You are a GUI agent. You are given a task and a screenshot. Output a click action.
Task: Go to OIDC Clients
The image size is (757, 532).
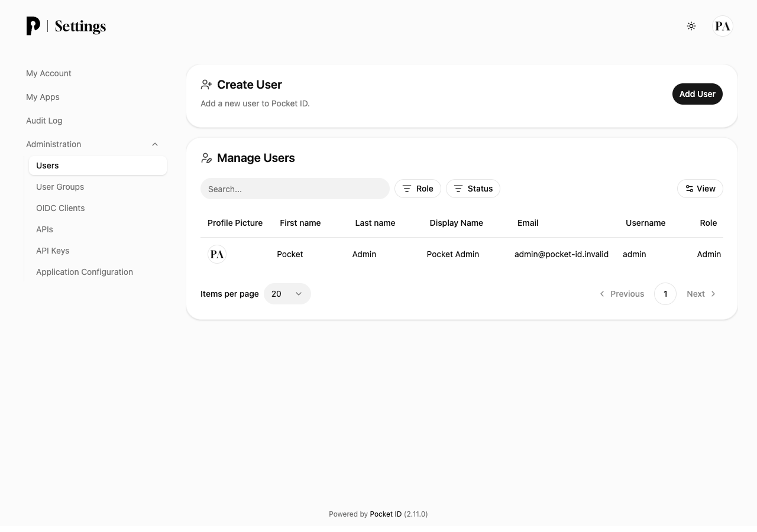[60, 208]
